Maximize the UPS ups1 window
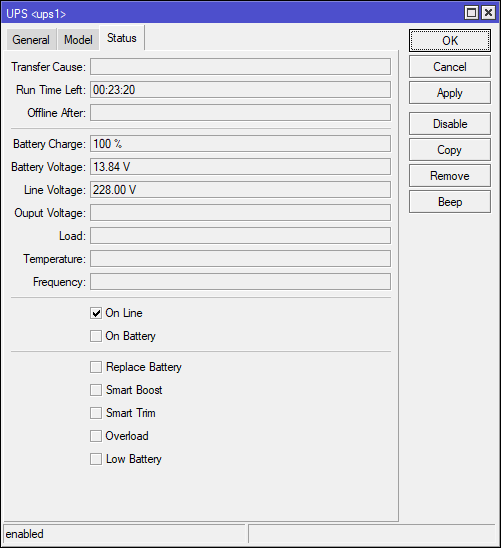Image resolution: width=501 pixels, height=548 pixels. [x=471, y=13]
